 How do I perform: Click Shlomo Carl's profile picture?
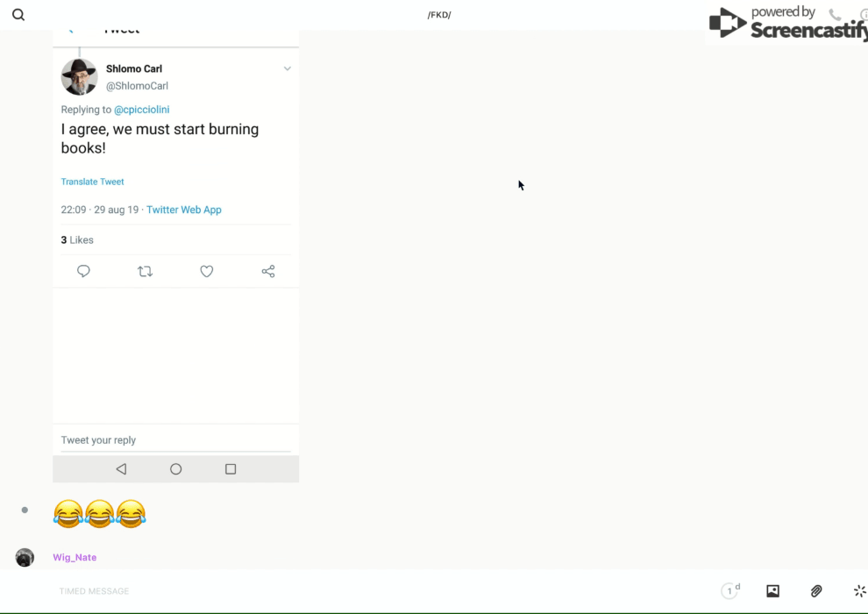coord(79,77)
